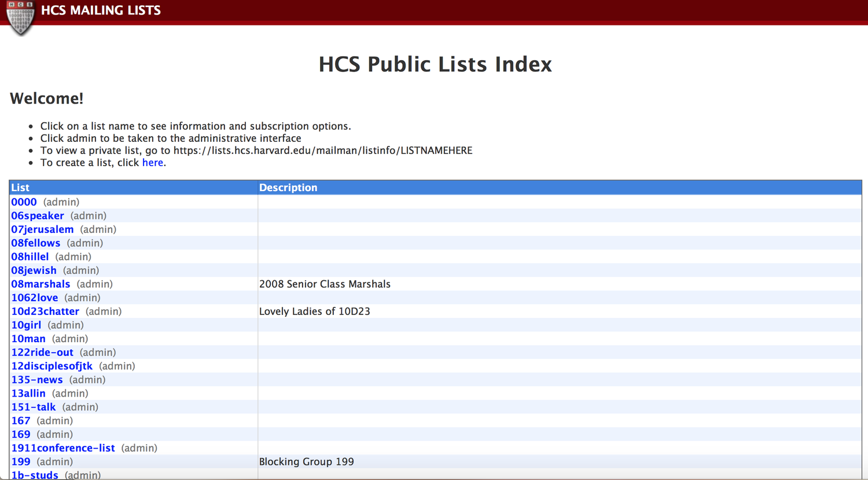The width and height of the screenshot is (868, 480).
Task: Open admin for 08marshals
Action: click(94, 284)
